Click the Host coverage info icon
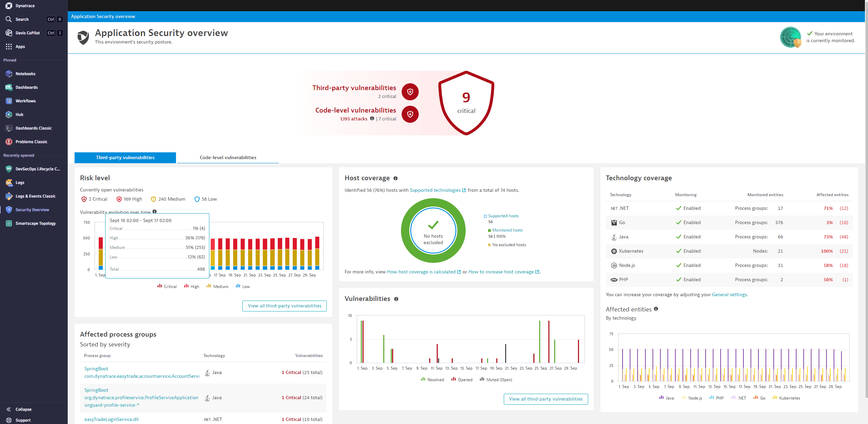This screenshot has height=424, width=868. (396, 178)
